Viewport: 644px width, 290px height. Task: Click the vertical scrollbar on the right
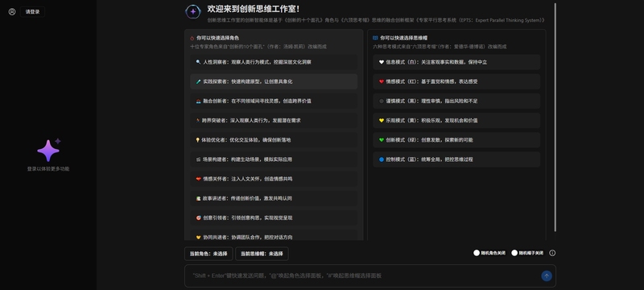(x=555, y=117)
